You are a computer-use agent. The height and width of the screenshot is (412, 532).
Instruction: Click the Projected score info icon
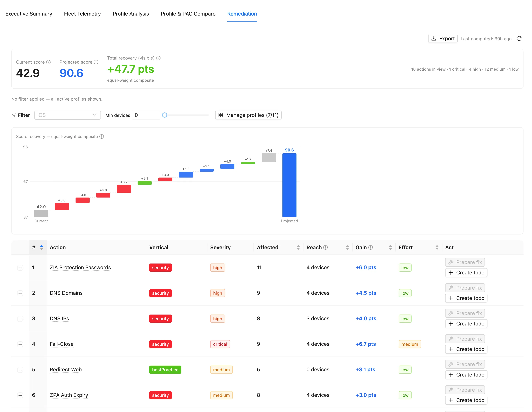tap(96, 62)
